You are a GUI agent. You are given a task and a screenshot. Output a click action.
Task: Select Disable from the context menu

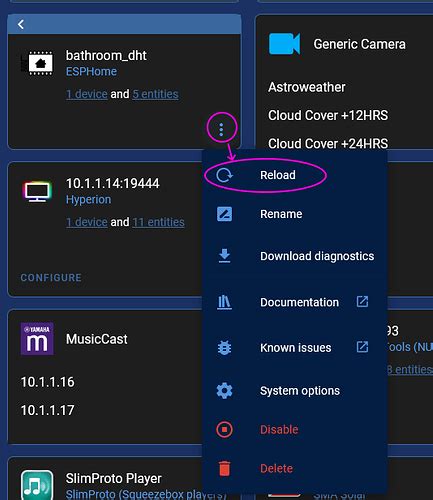[x=295, y=429]
